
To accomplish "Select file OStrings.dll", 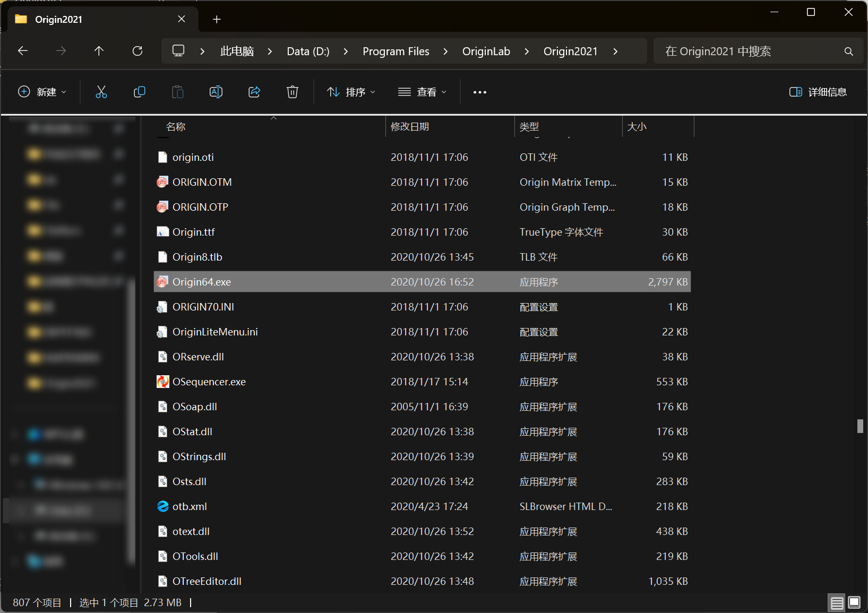I will coord(422,456).
